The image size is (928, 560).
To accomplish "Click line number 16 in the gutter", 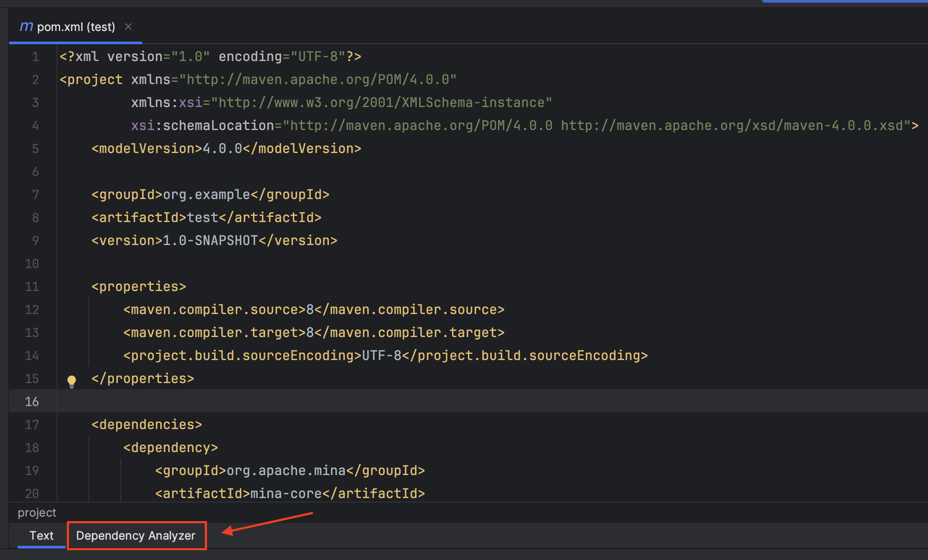I will (x=32, y=402).
